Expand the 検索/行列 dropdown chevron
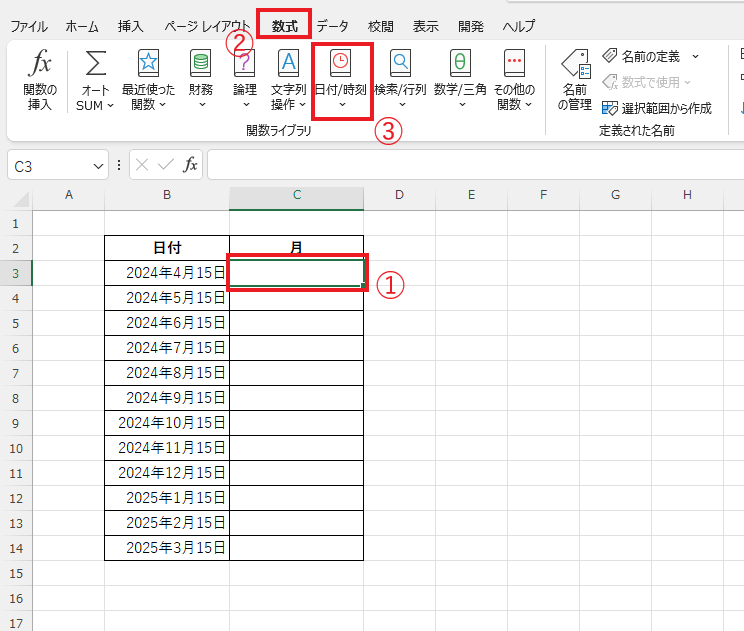Viewport: 744px width, 631px height. pyautogui.click(x=402, y=105)
